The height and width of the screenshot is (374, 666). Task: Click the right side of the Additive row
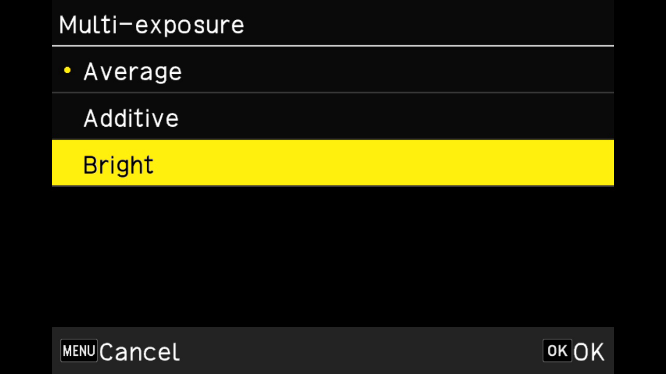(552, 116)
